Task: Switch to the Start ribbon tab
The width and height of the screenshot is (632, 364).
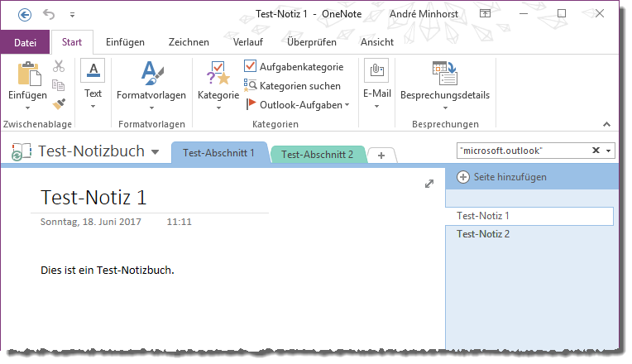Action: 72,42
